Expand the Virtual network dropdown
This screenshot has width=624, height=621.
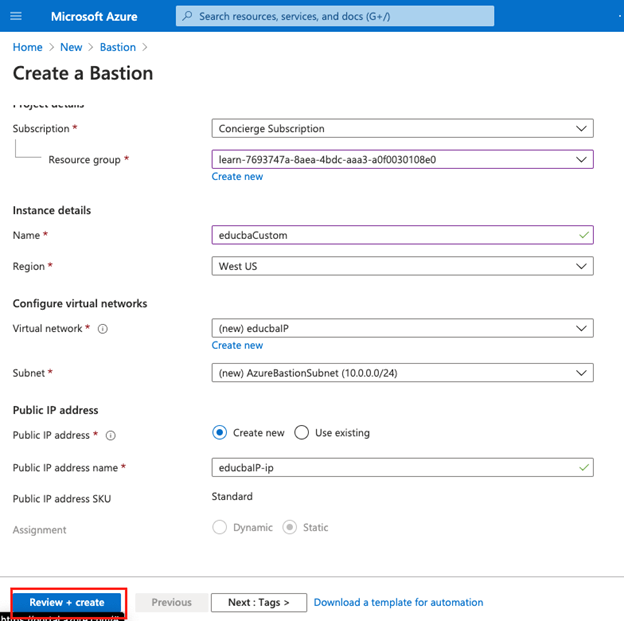402,328
